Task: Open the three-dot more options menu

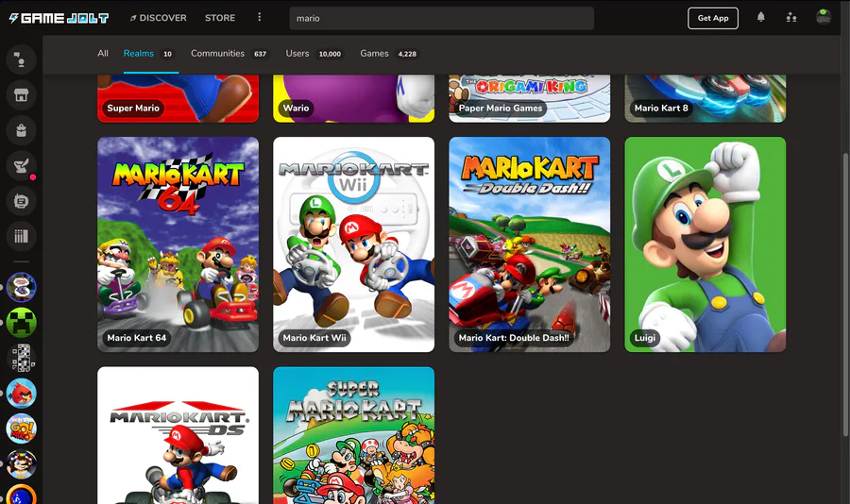Action: point(259,17)
